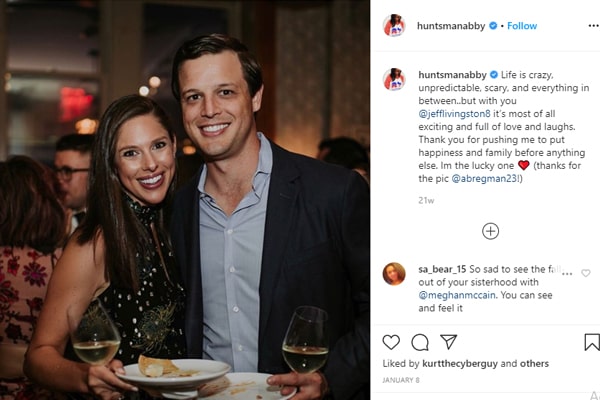The width and height of the screenshot is (600, 400).
Task: Open the @jefflivingston8 mention
Action: pyautogui.click(x=454, y=114)
